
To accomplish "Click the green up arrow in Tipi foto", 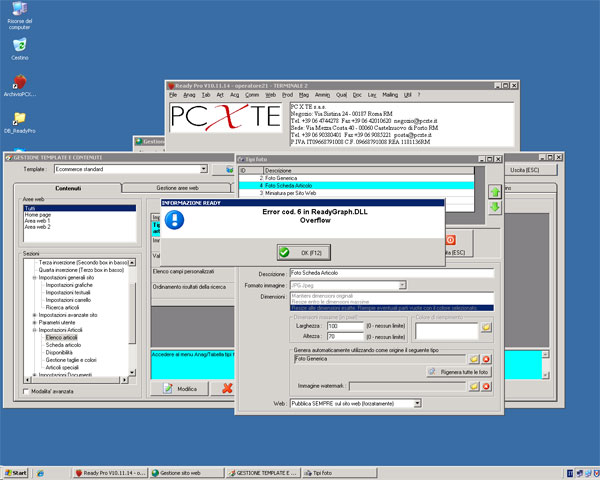I will [495, 192].
